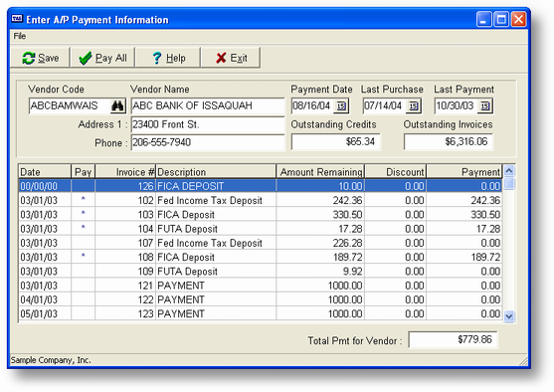Toggle Pay mark for invoice 108
554x392 pixels.
pyautogui.click(x=83, y=257)
